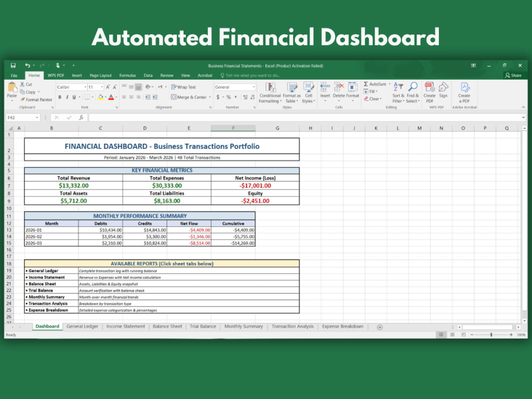The height and width of the screenshot is (399, 532).
Task: Increase font size with the large A icon
Action: [108, 87]
